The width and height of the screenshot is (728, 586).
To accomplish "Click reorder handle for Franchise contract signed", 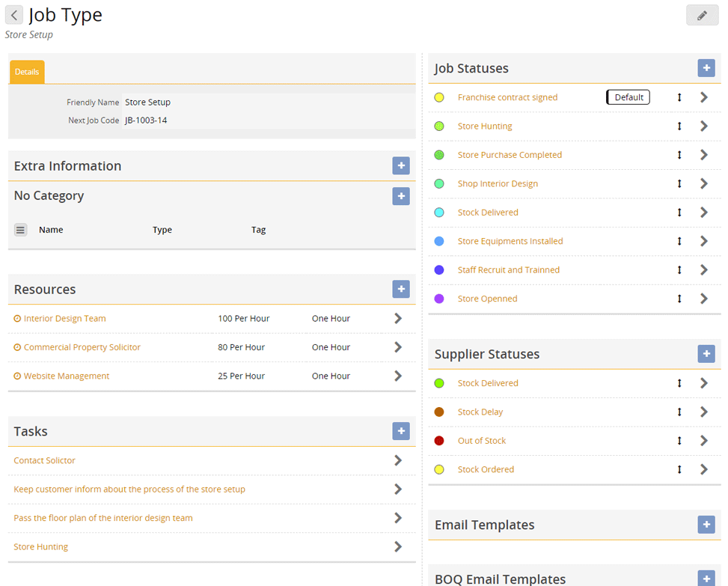I will coord(679,97).
